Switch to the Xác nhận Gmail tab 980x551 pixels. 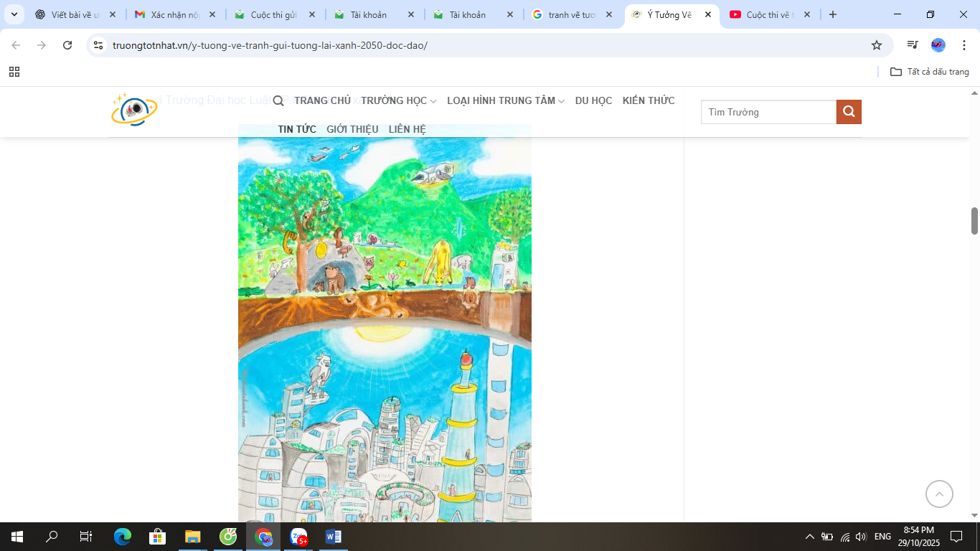[x=175, y=14]
